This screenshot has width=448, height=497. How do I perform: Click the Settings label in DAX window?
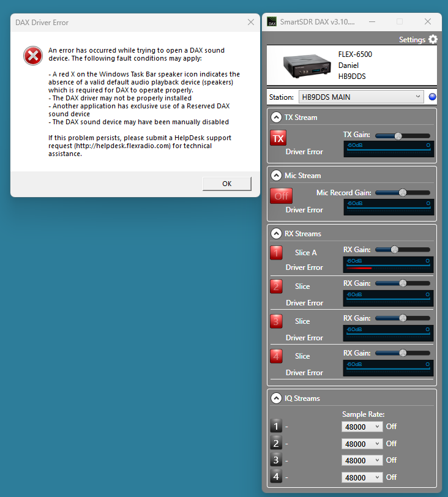pyautogui.click(x=412, y=40)
